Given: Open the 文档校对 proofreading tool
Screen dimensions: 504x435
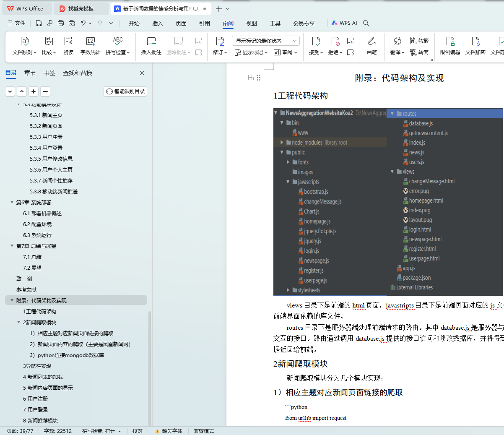Looking at the screenshot, I should (24, 46).
